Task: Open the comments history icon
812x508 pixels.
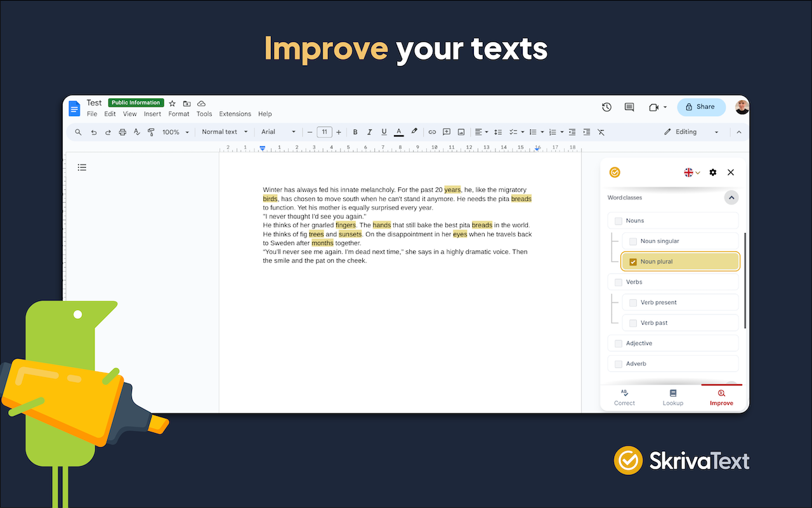Action: (x=629, y=107)
